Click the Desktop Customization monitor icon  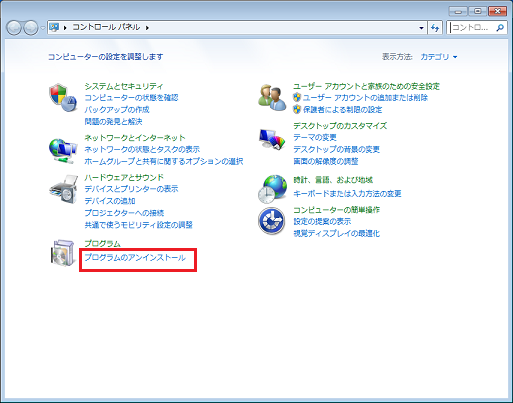(x=272, y=139)
